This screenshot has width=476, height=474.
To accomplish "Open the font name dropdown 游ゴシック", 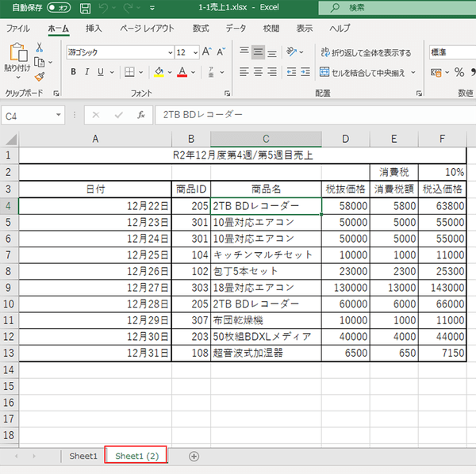I will coord(171,53).
